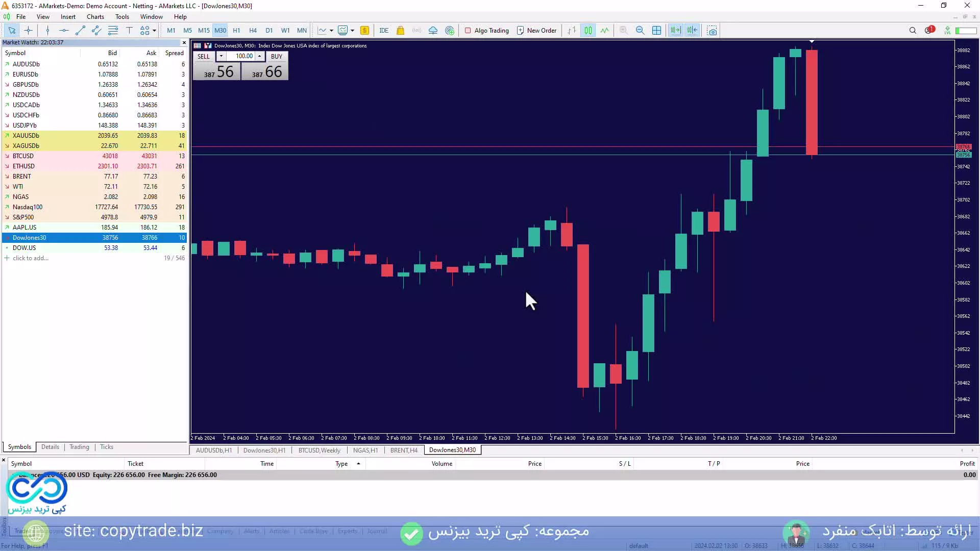Zoom out the chart
980x551 pixels.
click(640, 31)
